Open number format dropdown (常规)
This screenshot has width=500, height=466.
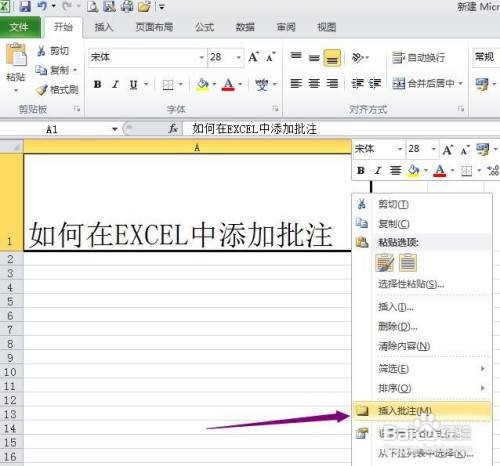click(486, 57)
